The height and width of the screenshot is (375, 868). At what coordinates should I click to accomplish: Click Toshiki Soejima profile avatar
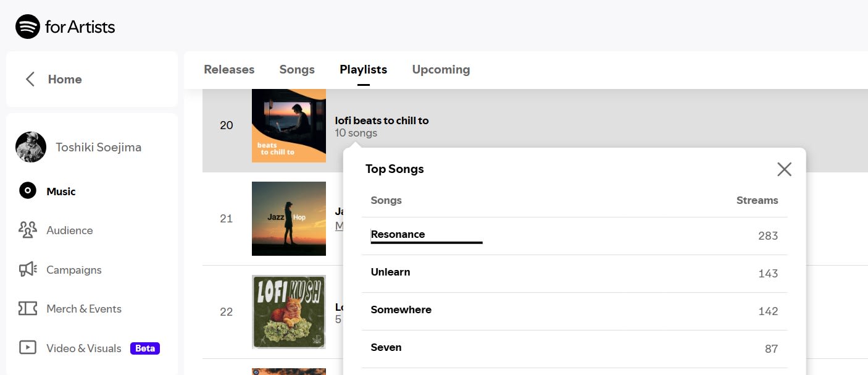pos(31,147)
